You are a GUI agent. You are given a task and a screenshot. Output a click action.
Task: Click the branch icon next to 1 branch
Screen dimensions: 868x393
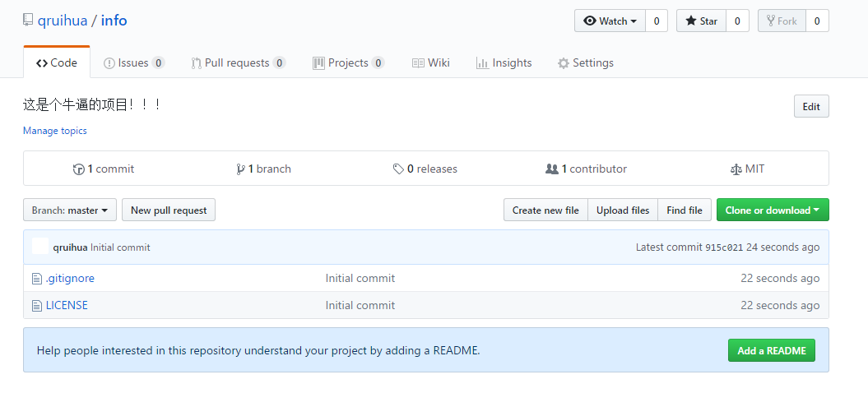pos(240,169)
